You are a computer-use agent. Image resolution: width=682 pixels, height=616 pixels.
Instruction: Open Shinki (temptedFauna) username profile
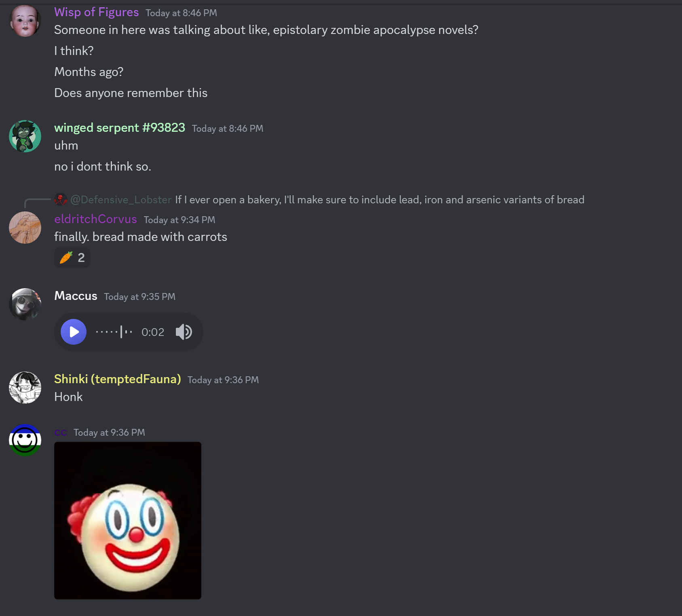pyautogui.click(x=118, y=379)
